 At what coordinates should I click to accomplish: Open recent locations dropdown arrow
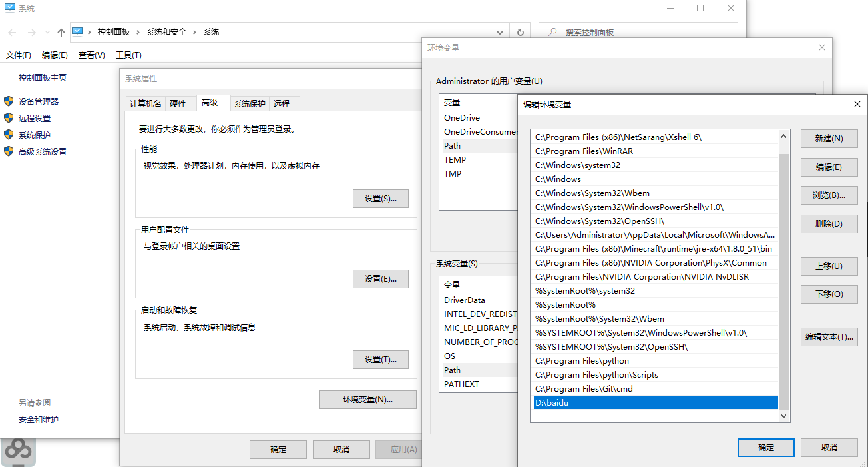[x=47, y=32]
